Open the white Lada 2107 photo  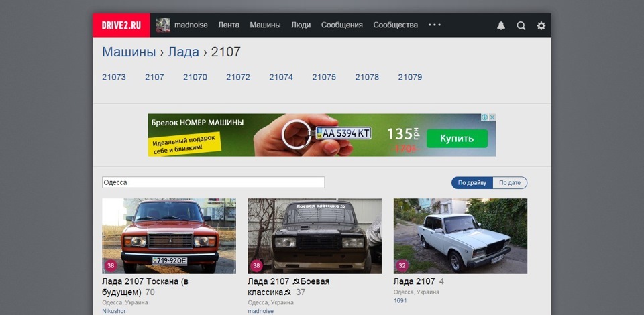coord(460,236)
